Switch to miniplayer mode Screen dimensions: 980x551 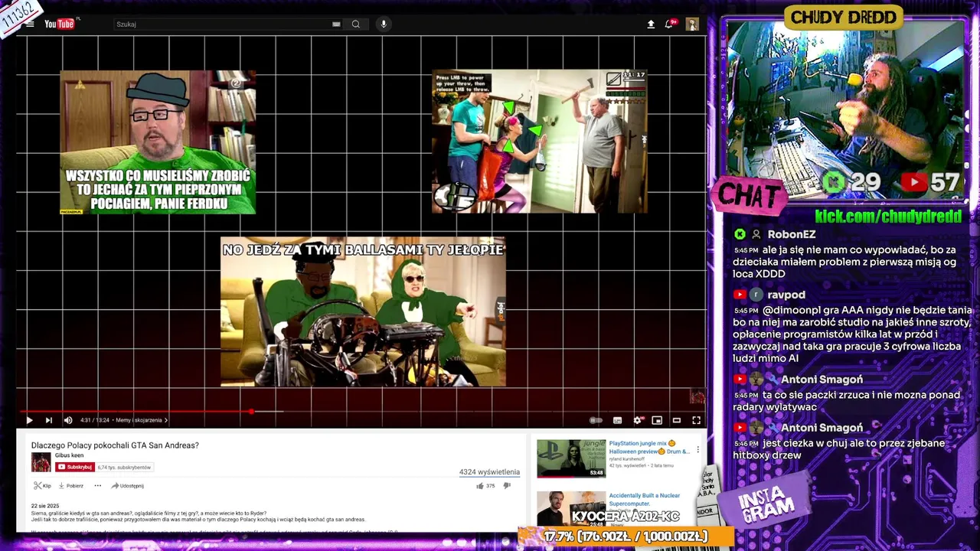[657, 420]
